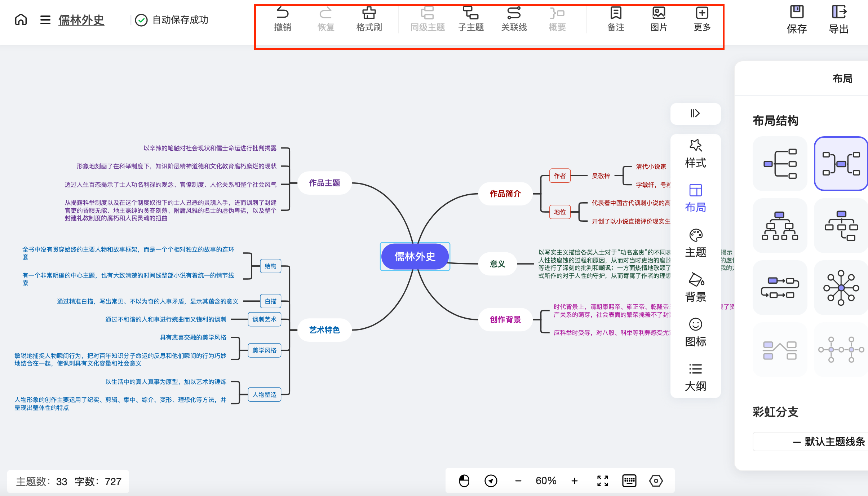This screenshot has height=496, width=868.
Task: Select the 作品简介 branch node
Action: (x=505, y=194)
